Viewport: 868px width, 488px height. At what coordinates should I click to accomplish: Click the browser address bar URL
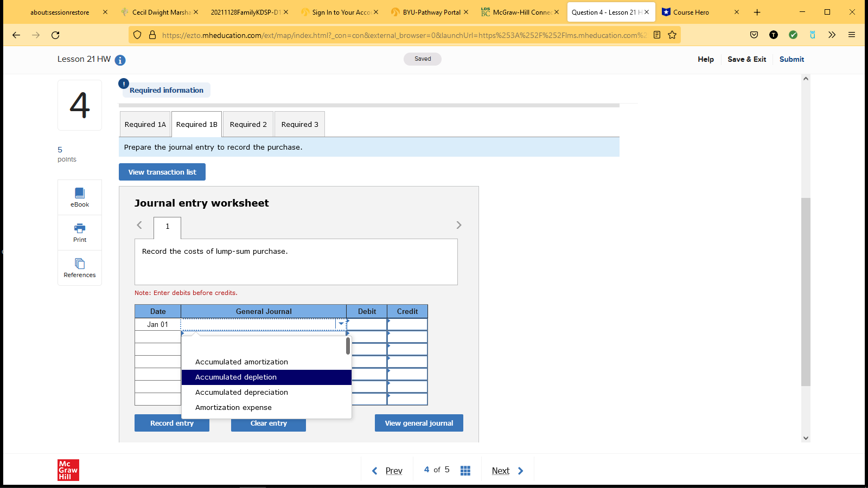click(x=404, y=35)
